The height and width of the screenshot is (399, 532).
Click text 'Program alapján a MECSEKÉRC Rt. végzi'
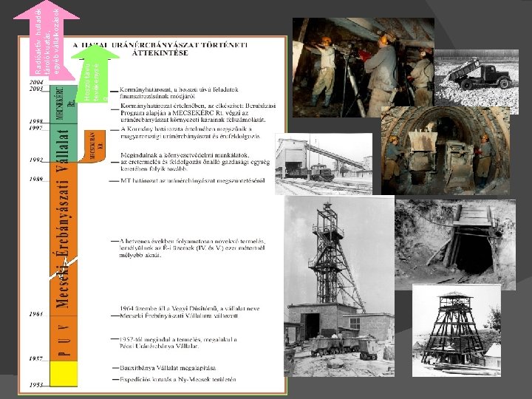click(185, 112)
